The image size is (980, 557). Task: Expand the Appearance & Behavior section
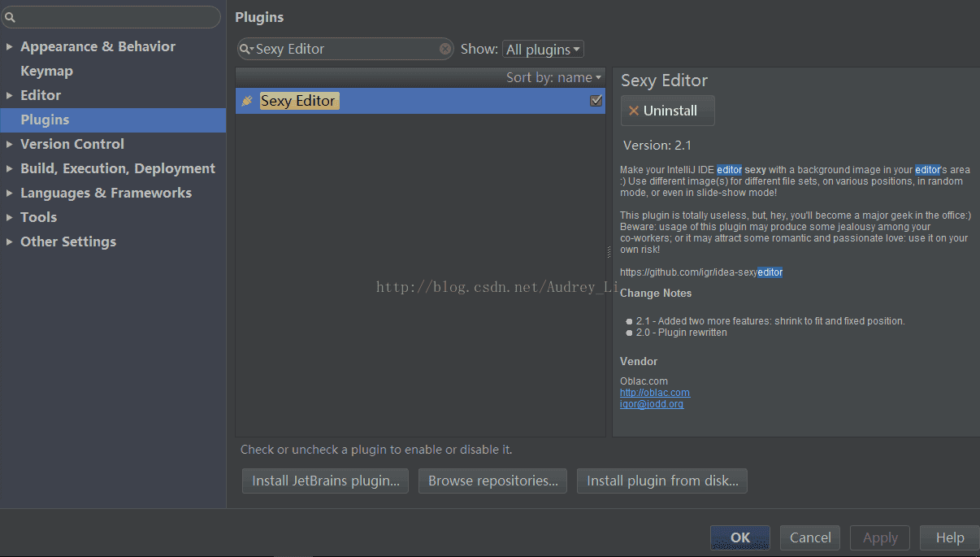coord(9,46)
